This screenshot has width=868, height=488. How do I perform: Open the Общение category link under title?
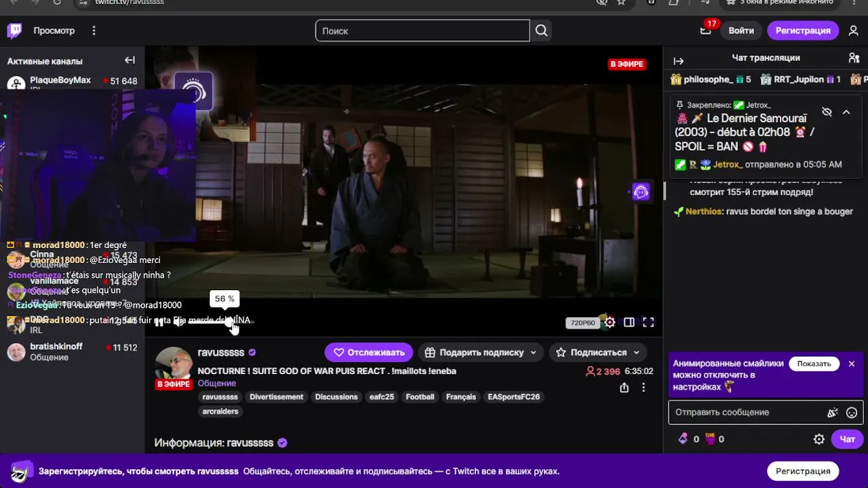coord(217,383)
